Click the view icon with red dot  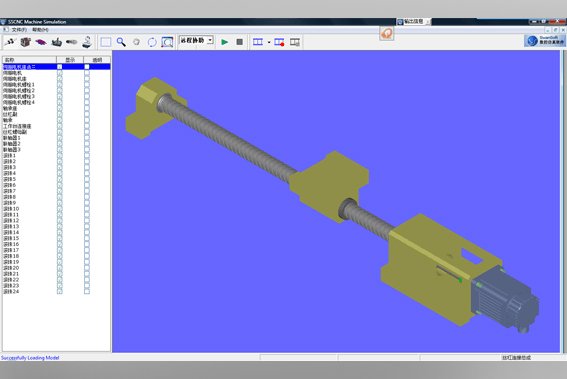coord(279,42)
